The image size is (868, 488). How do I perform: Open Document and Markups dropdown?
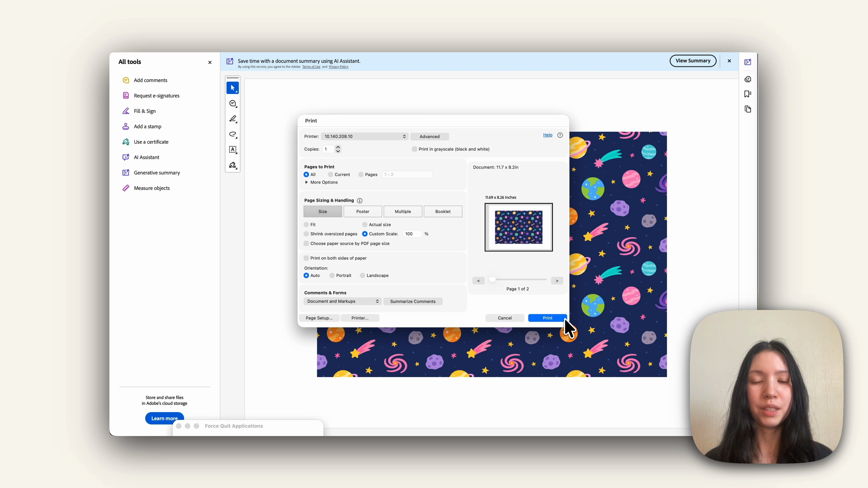click(x=342, y=301)
